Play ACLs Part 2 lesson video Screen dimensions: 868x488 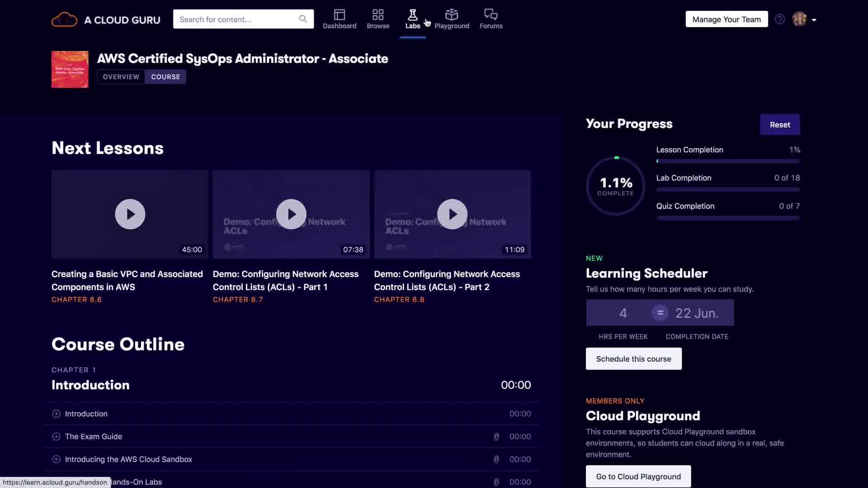pos(452,214)
